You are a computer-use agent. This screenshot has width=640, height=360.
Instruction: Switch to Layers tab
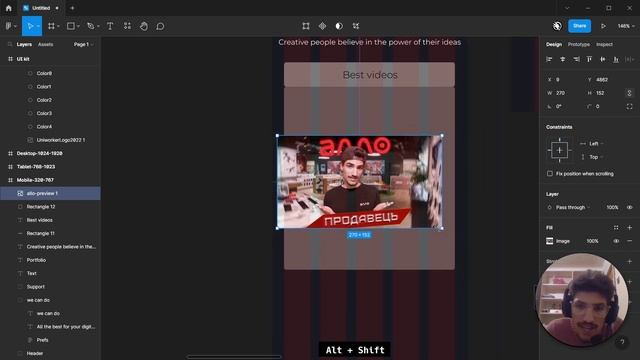tap(24, 44)
